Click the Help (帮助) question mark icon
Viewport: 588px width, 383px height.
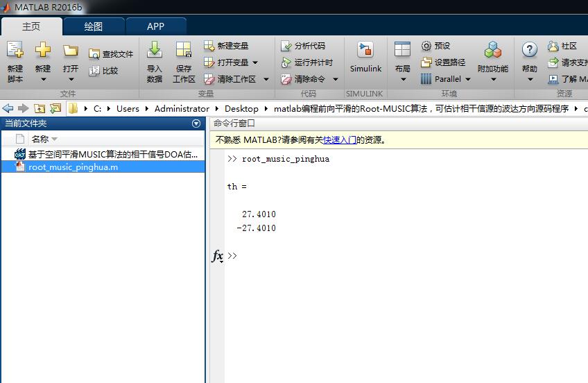(x=530, y=49)
